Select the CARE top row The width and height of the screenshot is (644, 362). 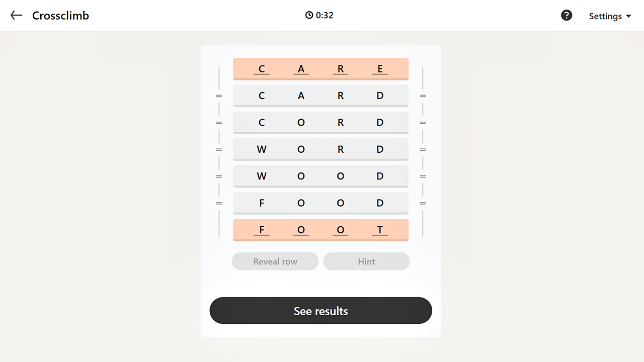tap(320, 69)
